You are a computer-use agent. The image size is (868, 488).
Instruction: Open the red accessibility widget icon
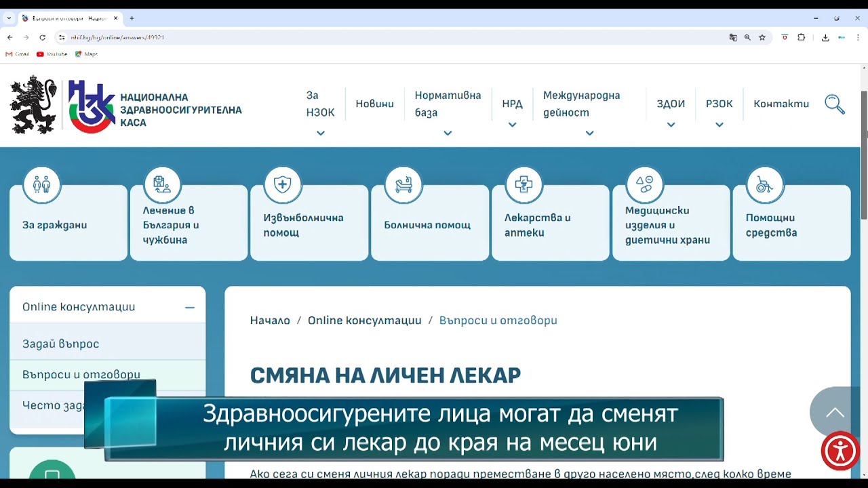pyautogui.click(x=841, y=451)
